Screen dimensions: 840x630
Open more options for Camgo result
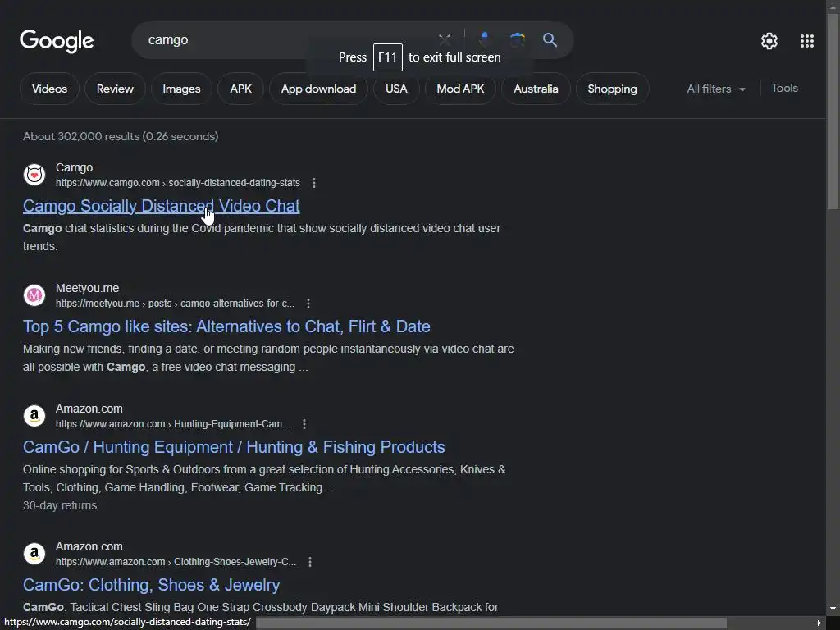pyautogui.click(x=314, y=183)
